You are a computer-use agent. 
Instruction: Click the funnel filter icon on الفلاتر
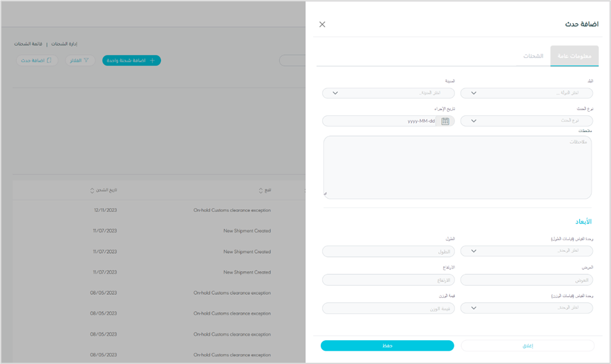87,60
